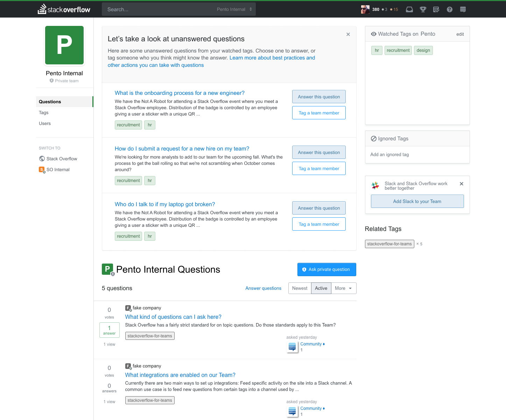The image size is (506, 420).
Task: Answer the broken laptop question
Action: click(x=319, y=208)
